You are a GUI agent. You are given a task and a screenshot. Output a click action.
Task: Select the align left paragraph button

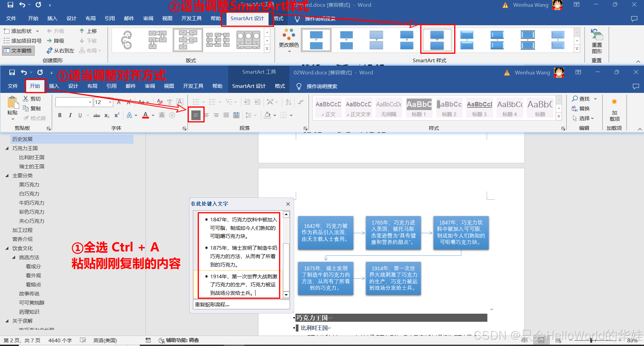pos(196,115)
